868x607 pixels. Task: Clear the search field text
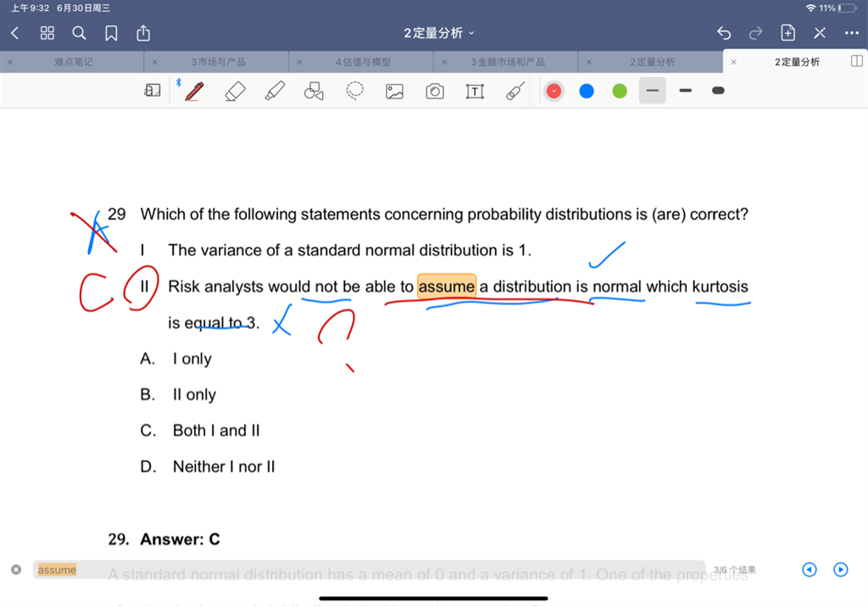[x=16, y=570]
